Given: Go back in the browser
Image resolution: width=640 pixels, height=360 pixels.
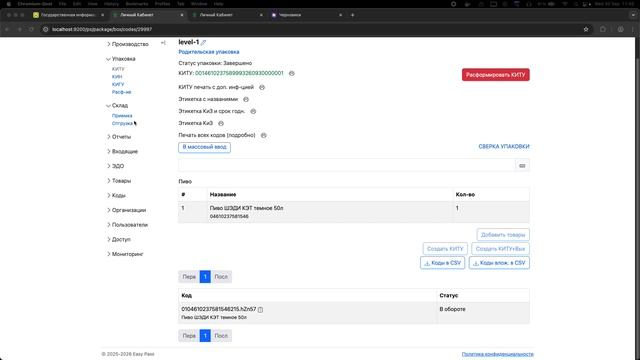Looking at the screenshot, I should coord(7,29).
